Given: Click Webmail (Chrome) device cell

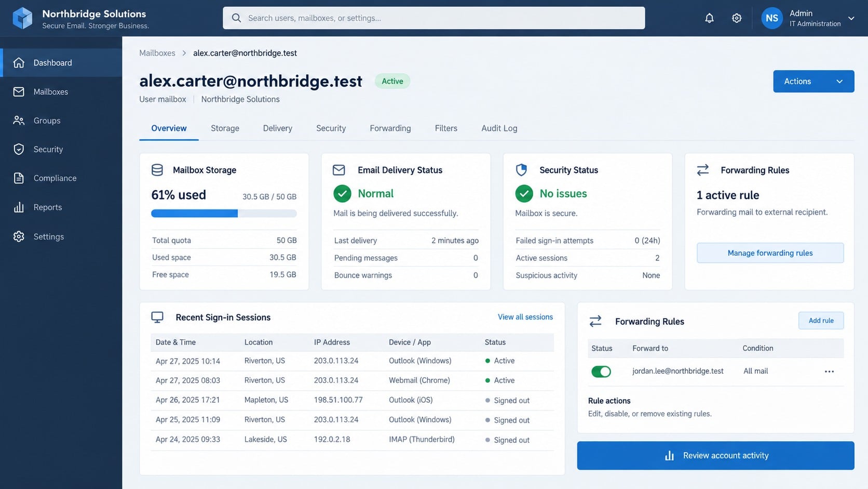Looking at the screenshot, I should pos(419,380).
